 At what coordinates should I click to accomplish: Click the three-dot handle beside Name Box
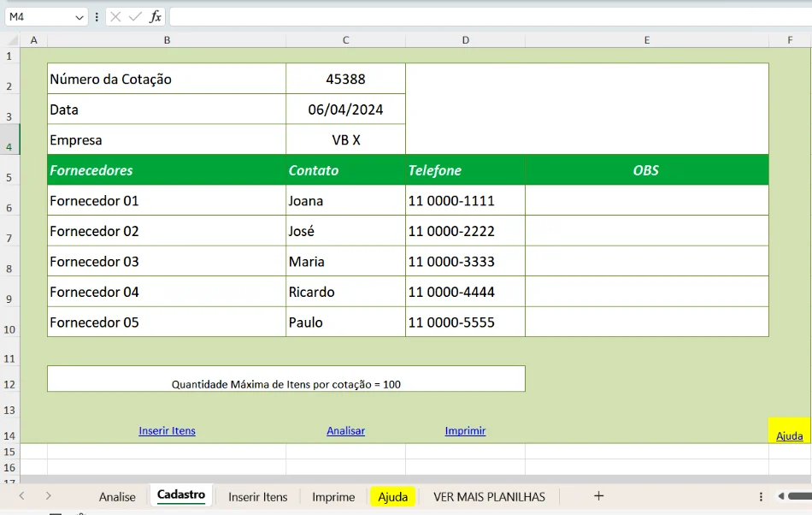pyautogui.click(x=97, y=17)
